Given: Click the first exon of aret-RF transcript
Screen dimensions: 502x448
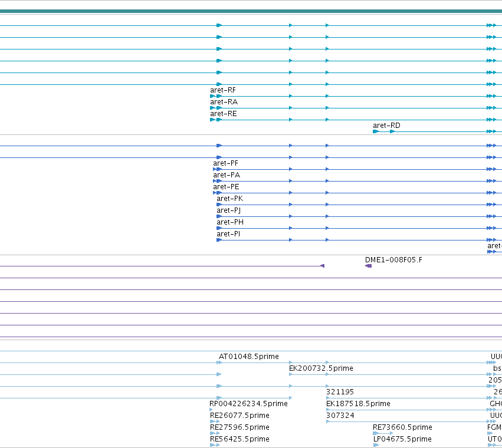Looking at the screenshot, I should 212,96.
